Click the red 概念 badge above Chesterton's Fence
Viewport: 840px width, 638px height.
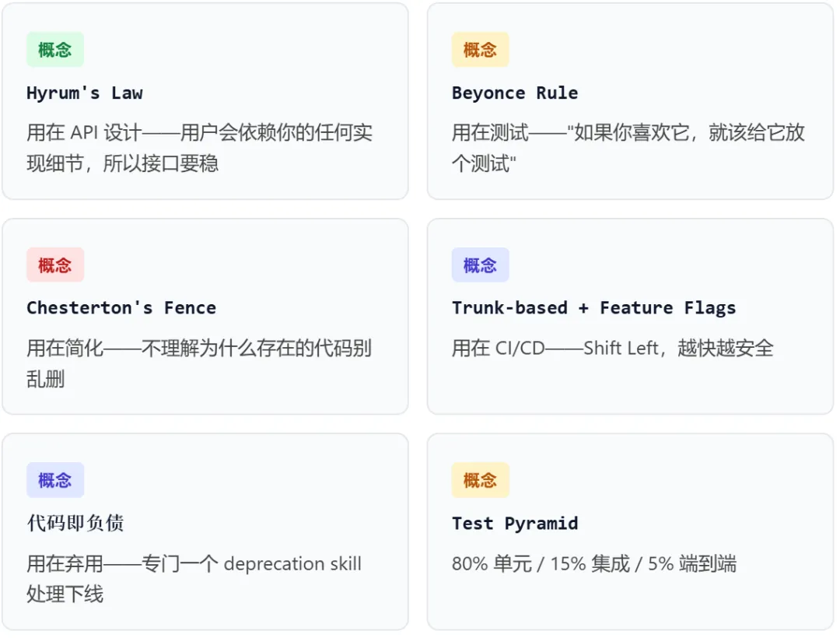(55, 265)
